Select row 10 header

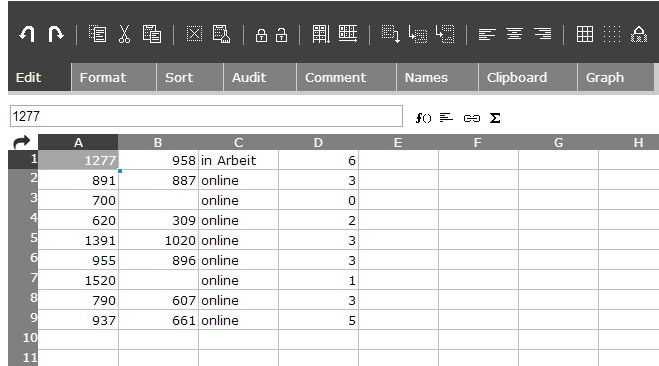(x=23, y=340)
